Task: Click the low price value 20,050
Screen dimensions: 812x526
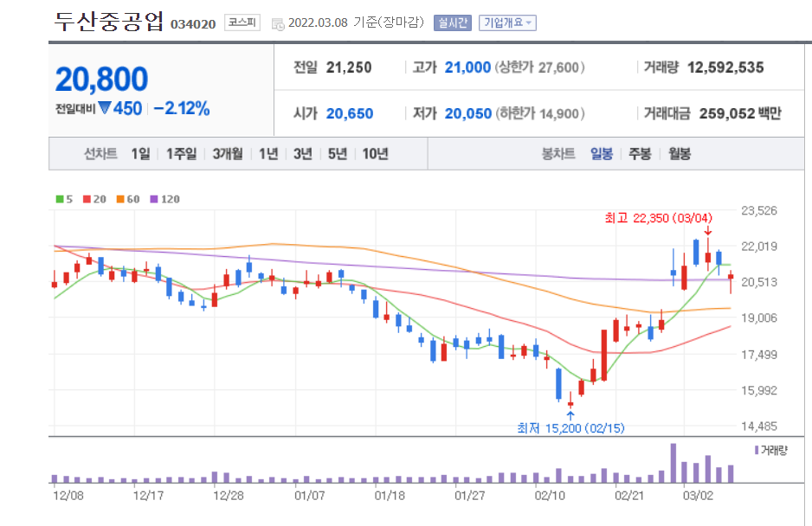Action: 468,113
